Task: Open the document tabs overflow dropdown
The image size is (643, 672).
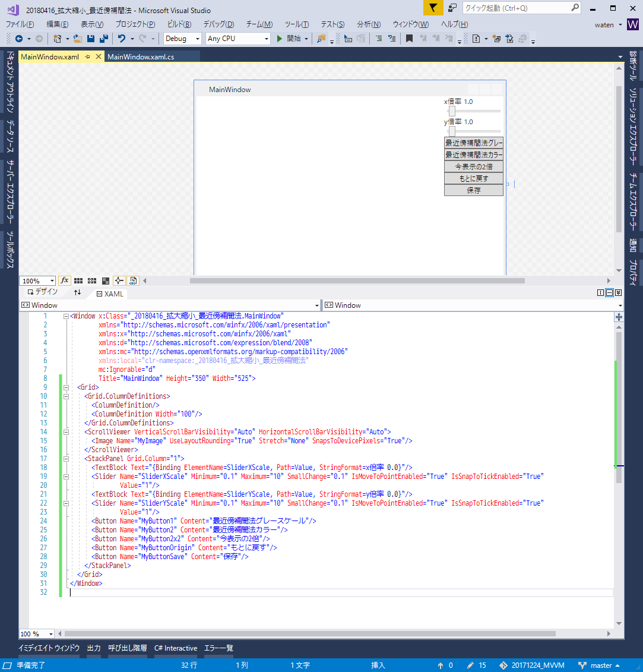Action: (620, 57)
